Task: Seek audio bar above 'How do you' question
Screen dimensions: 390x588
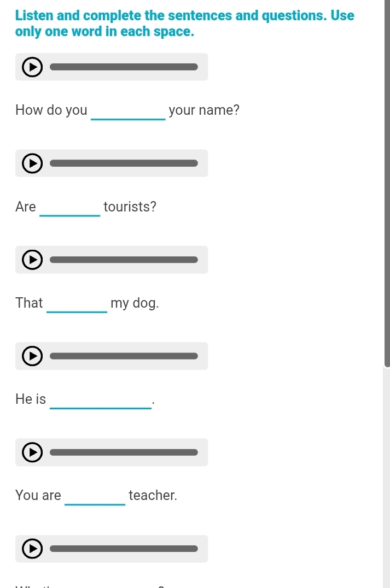Action: 124,67
